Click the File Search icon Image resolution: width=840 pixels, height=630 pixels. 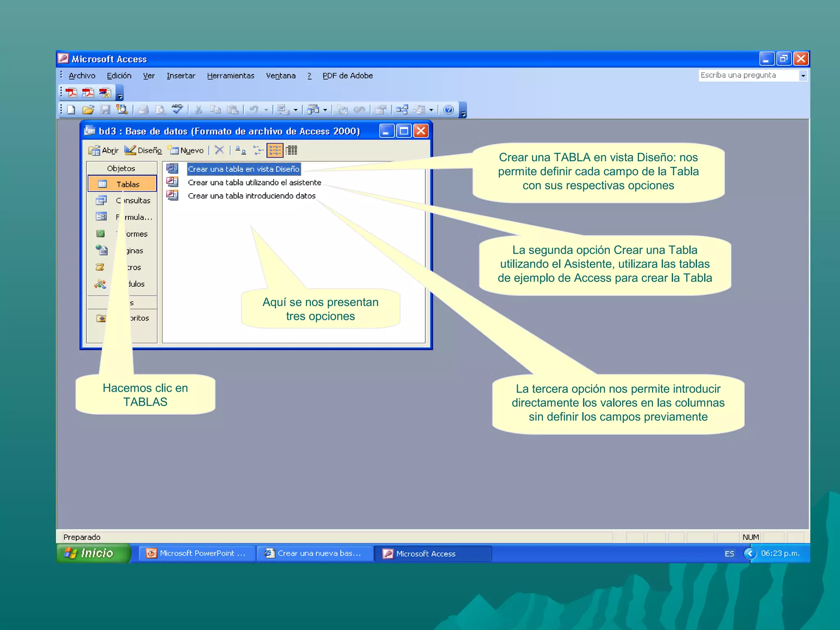(122, 110)
